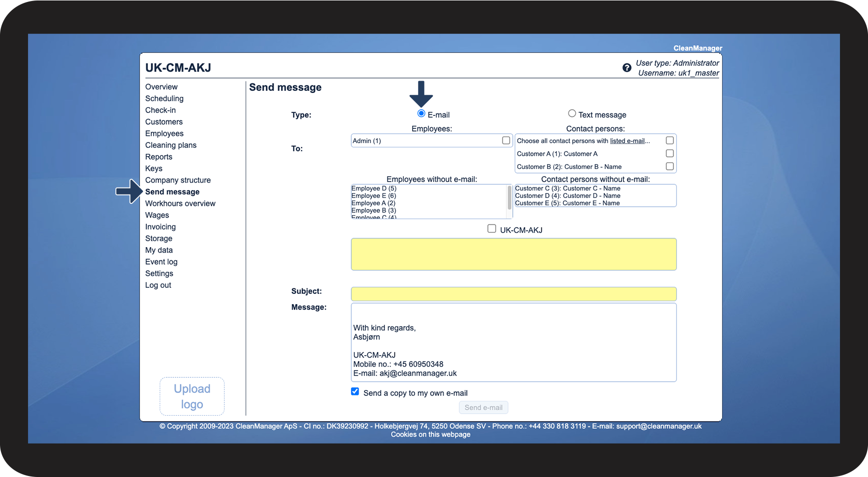View the Event log
Screen dimensions: 868x477
coord(161,262)
